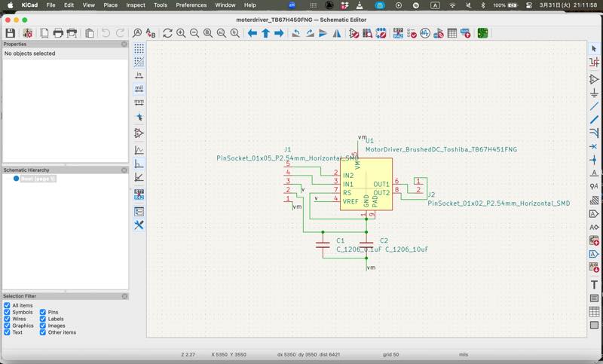This screenshot has height=364, width=603.
Task: Collapse the Properties panel with its close icon
Action: click(x=124, y=44)
